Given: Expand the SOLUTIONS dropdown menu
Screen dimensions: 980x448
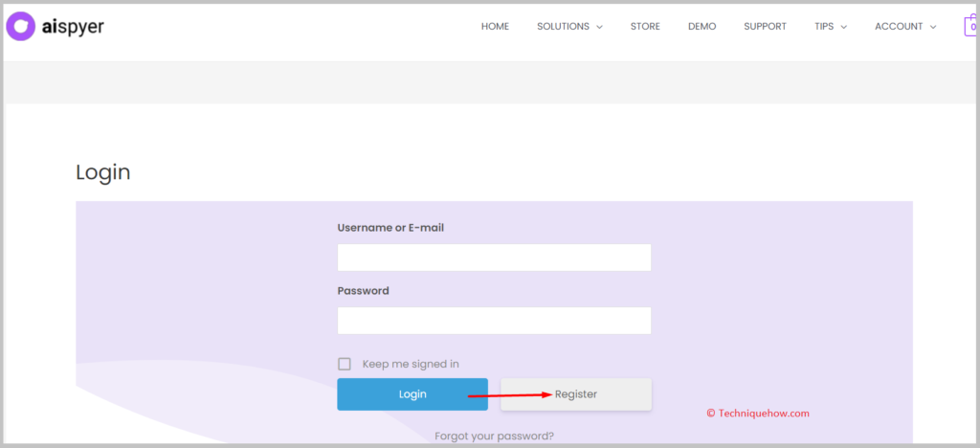Looking at the screenshot, I should (569, 26).
